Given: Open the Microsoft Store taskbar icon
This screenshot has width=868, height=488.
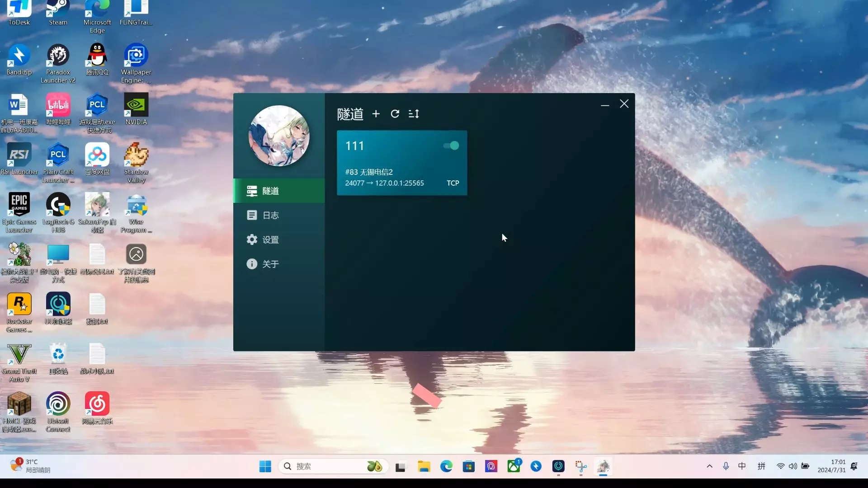Looking at the screenshot, I should pyautogui.click(x=469, y=466).
